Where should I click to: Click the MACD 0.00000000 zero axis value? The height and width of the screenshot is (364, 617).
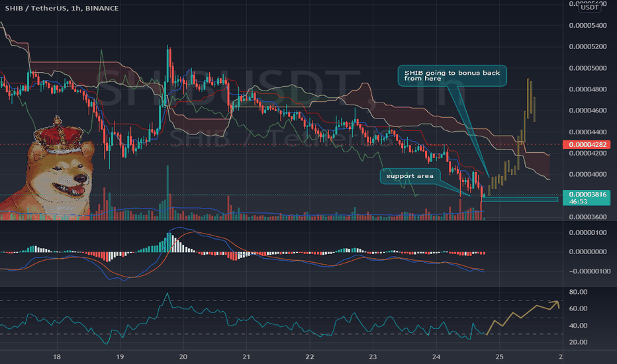point(587,252)
